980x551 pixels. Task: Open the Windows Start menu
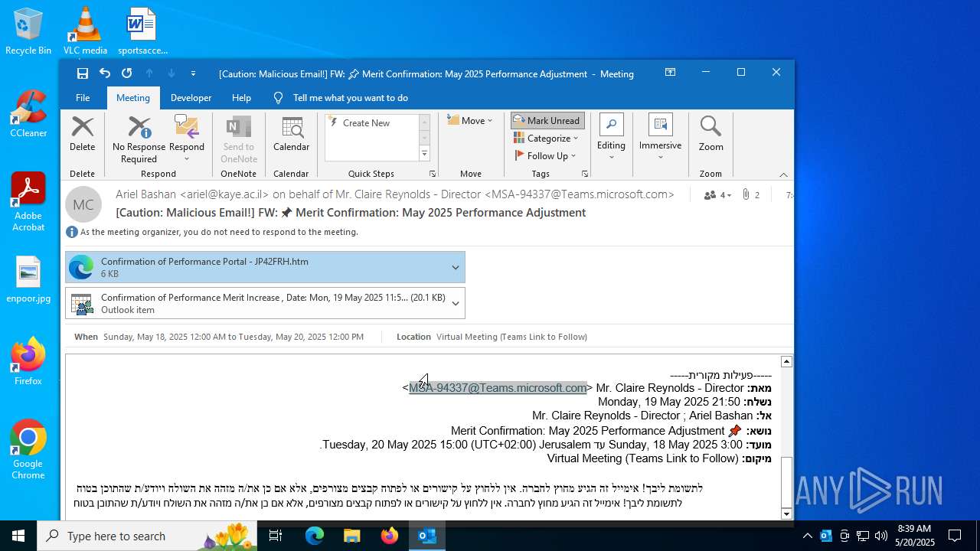coord(18,536)
